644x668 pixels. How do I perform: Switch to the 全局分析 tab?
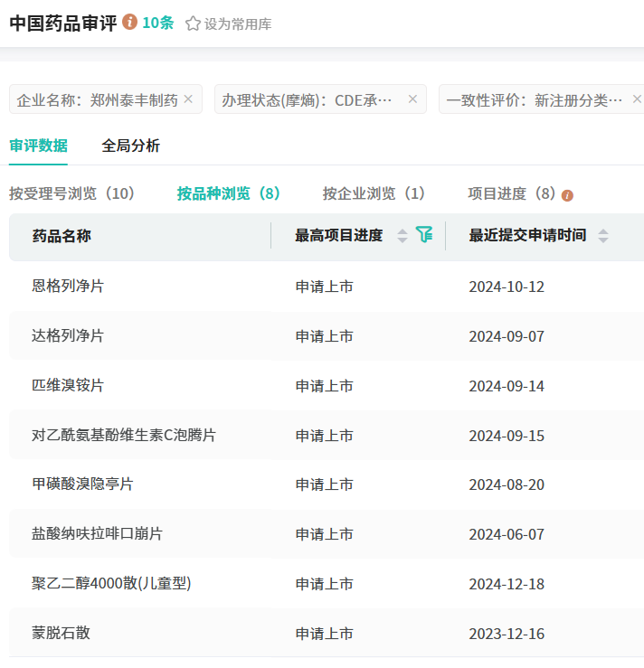[x=130, y=146]
